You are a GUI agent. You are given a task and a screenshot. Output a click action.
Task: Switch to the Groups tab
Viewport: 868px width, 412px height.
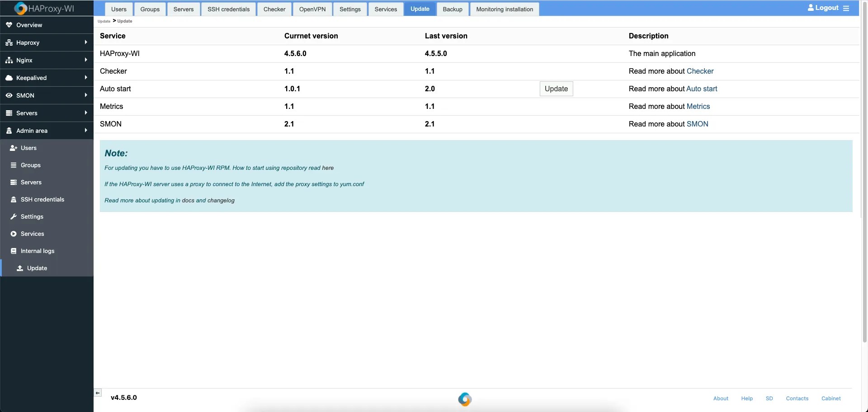click(x=150, y=9)
